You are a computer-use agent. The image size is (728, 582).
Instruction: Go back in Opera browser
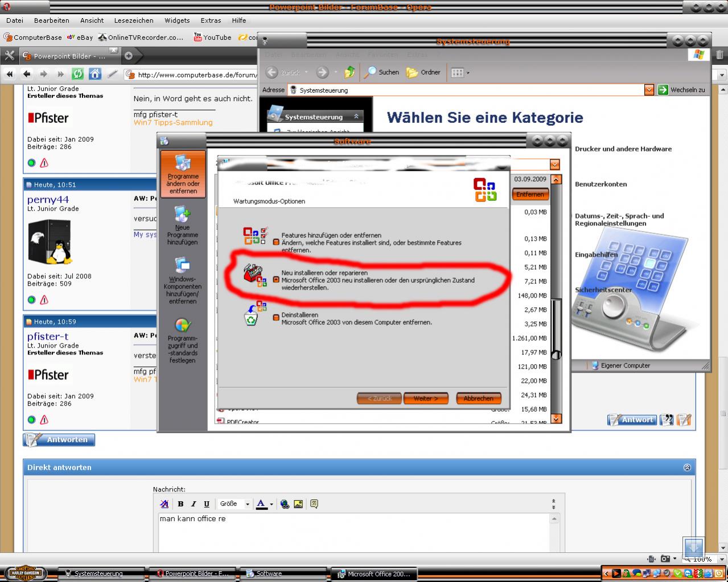tap(27, 74)
